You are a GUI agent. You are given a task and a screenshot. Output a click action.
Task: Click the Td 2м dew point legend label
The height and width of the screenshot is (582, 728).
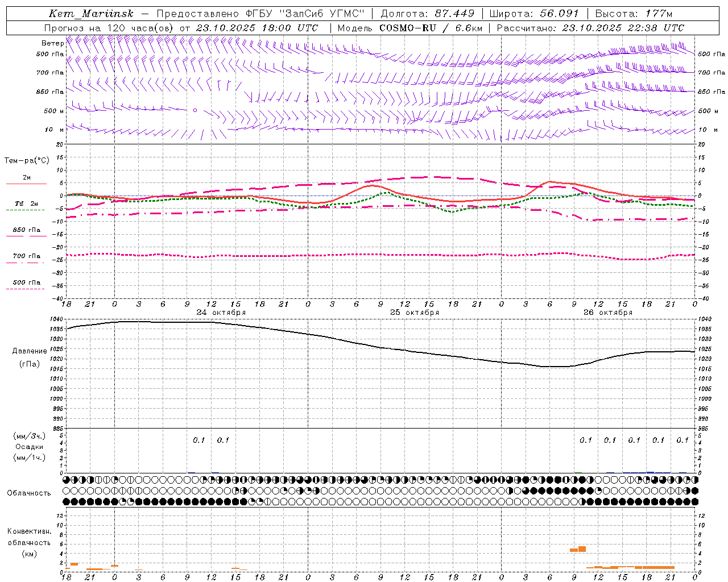(26, 203)
